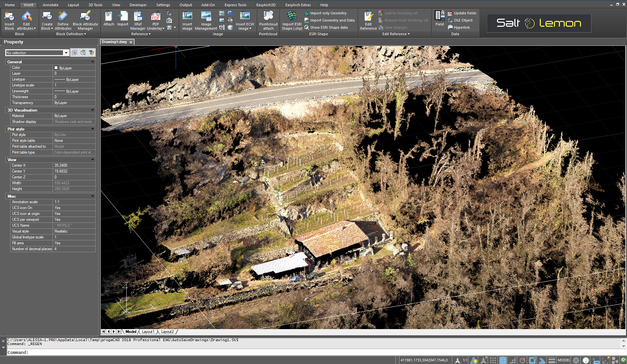627x364 pixels.
Task: Click the Insert Block icon
Action: pos(9,16)
